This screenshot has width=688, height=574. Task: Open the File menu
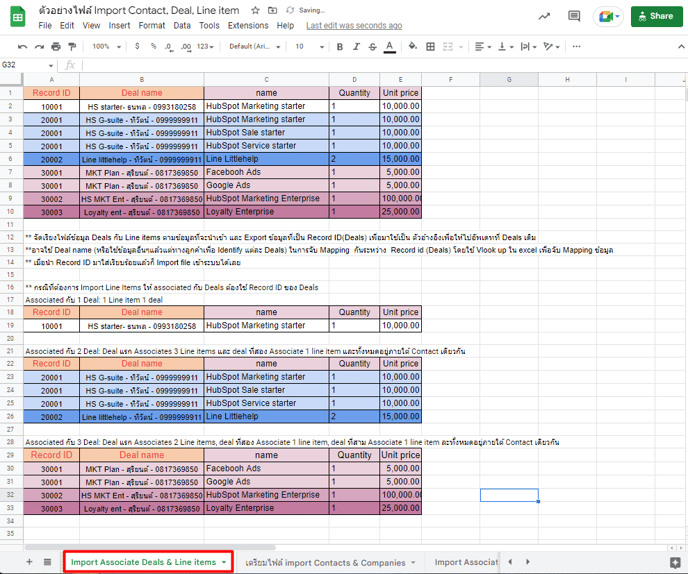click(x=45, y=25)
